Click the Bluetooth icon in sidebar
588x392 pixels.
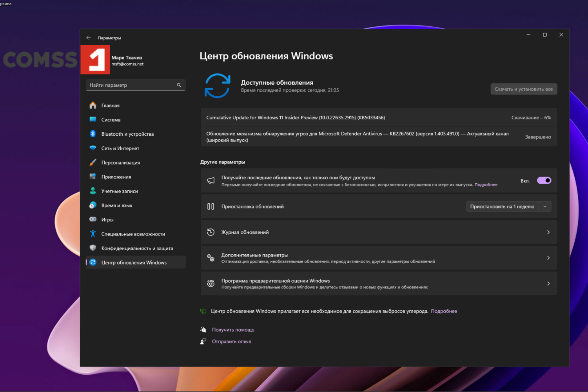point(93,134)
